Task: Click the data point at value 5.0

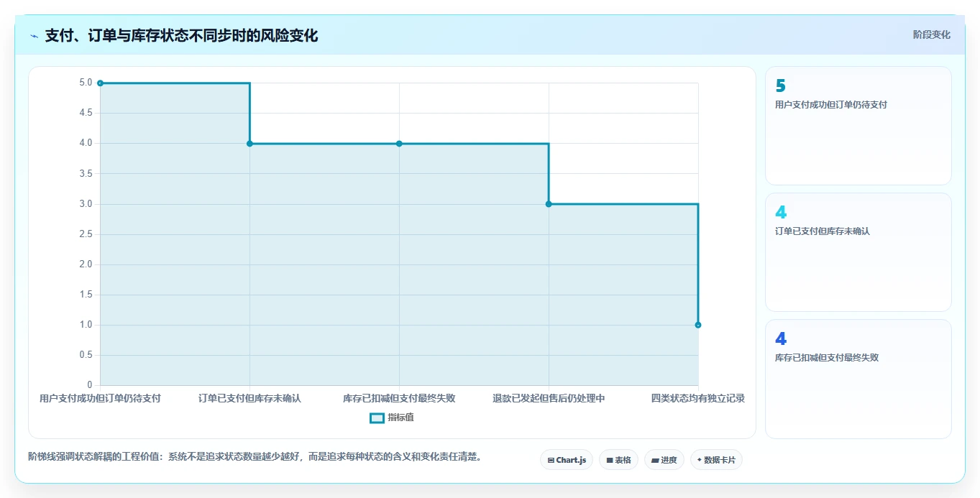Action: tap(100, 83)
